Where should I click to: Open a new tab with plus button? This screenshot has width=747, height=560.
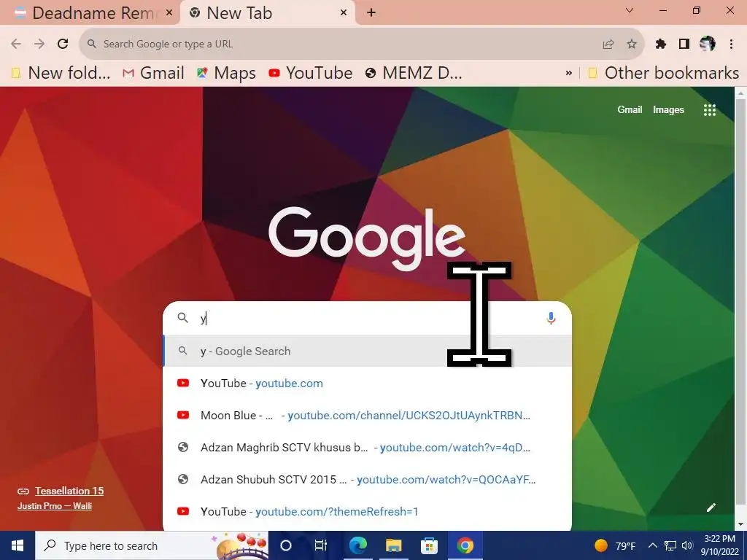pyautogui.click(x=371, y=12)
